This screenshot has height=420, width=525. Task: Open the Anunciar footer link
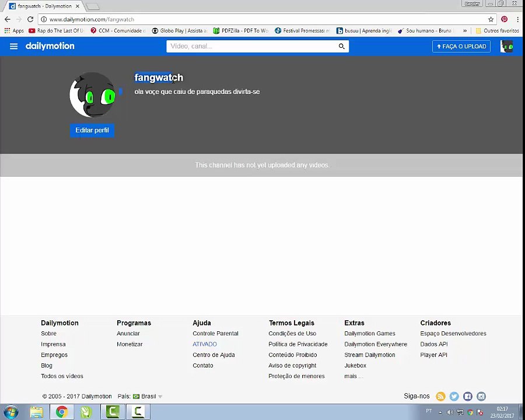[128, 333]
